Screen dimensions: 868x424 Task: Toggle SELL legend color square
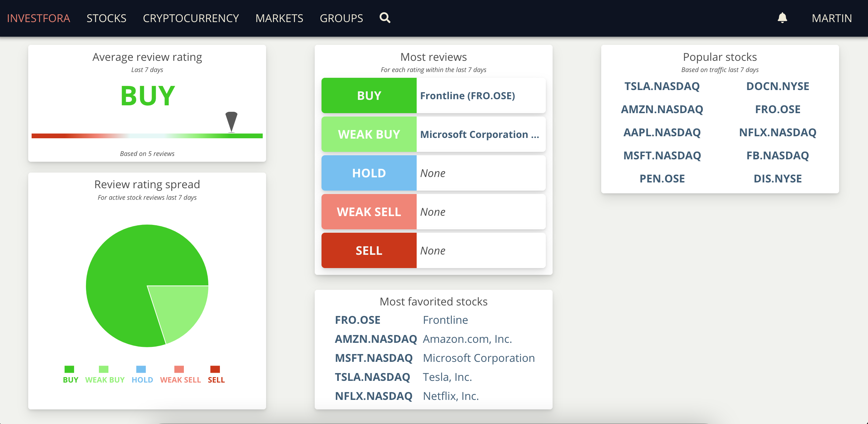pos(215,369)
